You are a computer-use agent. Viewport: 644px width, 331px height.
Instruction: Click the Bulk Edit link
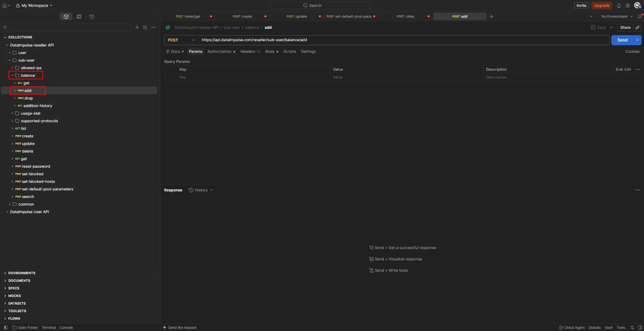click(x=623, y=69)
